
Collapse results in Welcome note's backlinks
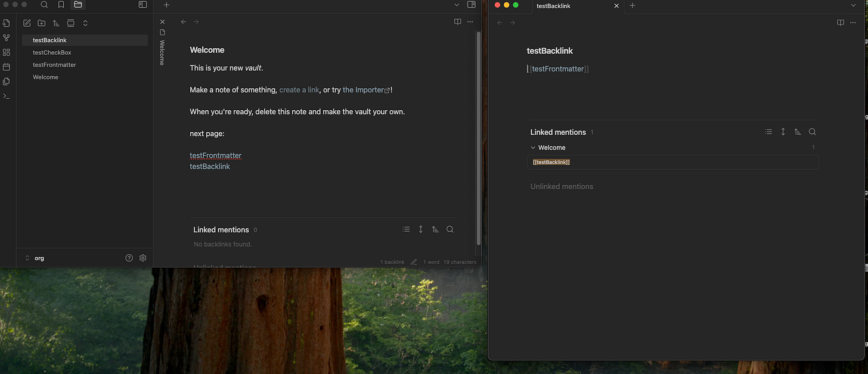pos(406,229)
